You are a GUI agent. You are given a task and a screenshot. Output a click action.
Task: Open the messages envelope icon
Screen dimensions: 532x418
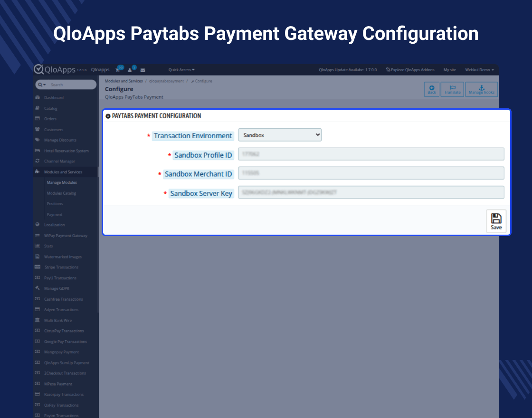tap(143, 70)
